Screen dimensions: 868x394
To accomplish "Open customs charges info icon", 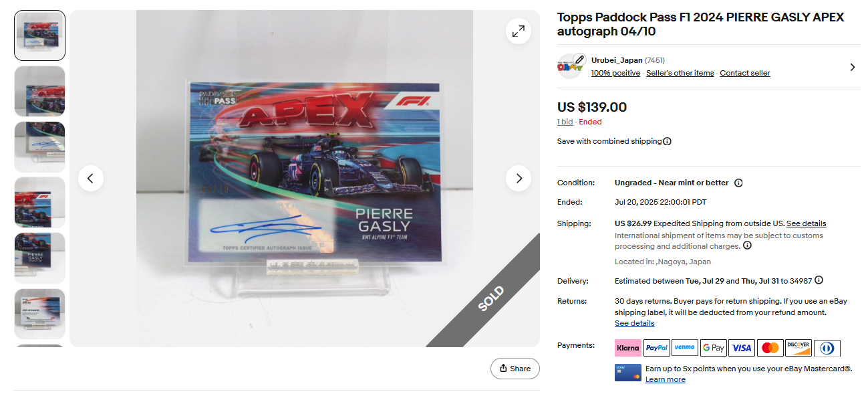I will pos(747,245).
